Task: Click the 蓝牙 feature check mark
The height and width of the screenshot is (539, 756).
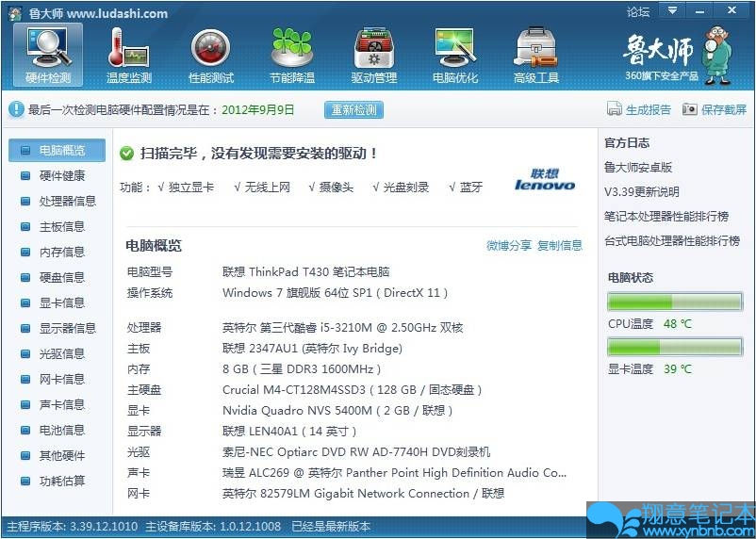Action: (452, 188)
